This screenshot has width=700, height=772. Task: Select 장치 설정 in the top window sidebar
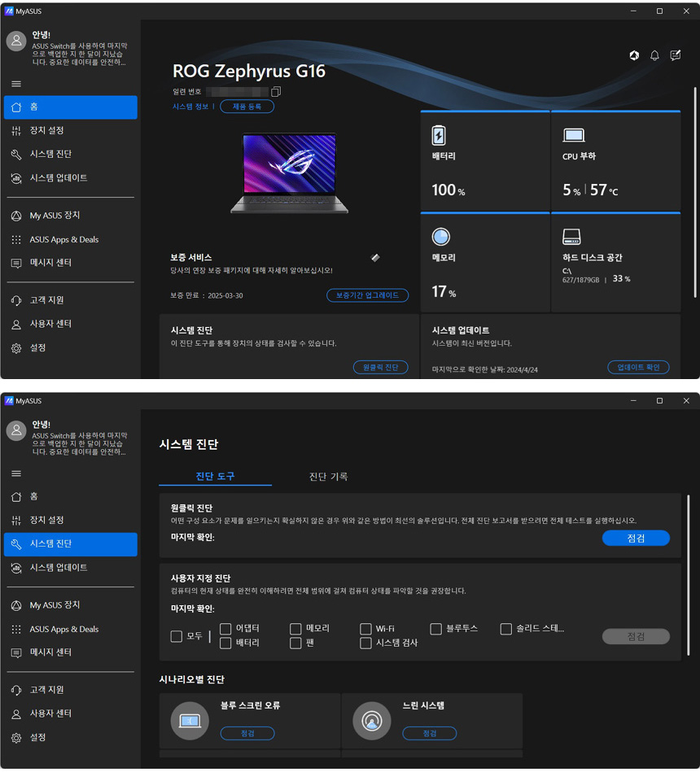pos(71,130)
